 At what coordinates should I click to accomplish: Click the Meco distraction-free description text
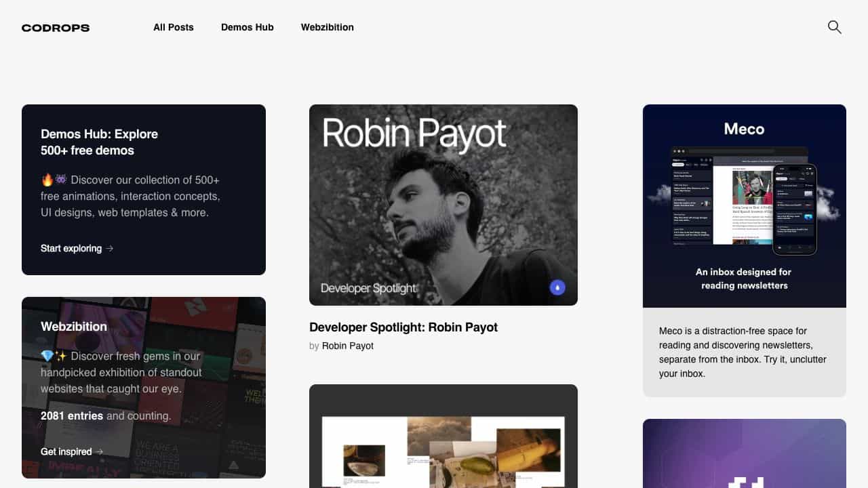coord(743,352)
